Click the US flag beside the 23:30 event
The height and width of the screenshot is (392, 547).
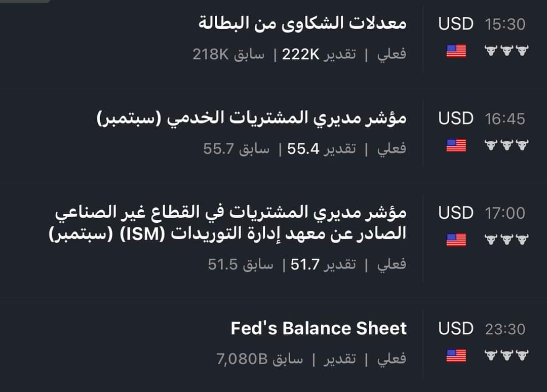456,356
